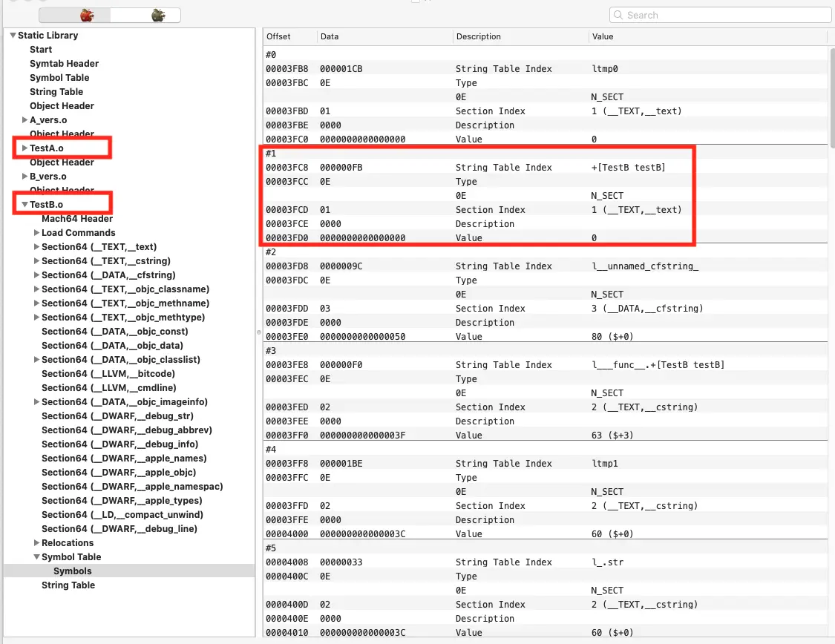Expand the TestA.o object node
The height and width of the screenshot is (644, 835).
coord(25,148)
